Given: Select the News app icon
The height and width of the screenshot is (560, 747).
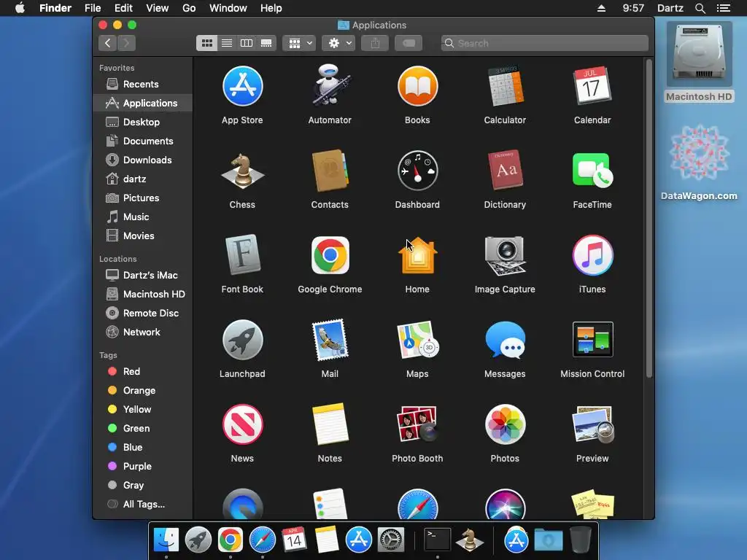Looking at the screenshot, I should (242, 424).
